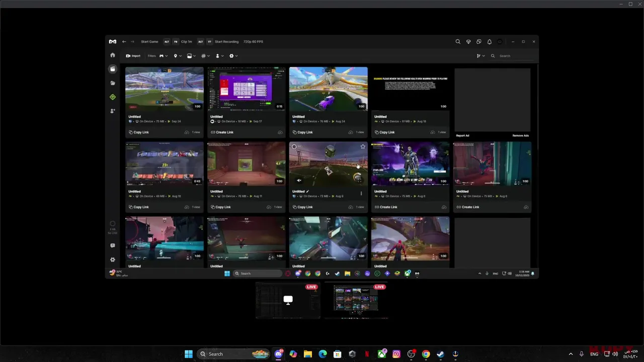This screenshot has height=362, width=644.
Task: Expand the person filter dropdown
Action: (x=219, y=56)
